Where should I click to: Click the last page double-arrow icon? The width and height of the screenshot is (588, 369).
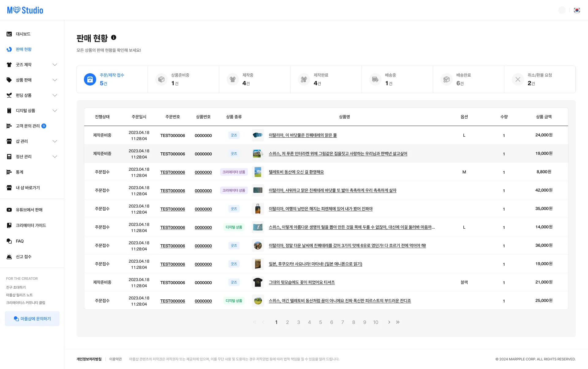[x=398, y=322]
